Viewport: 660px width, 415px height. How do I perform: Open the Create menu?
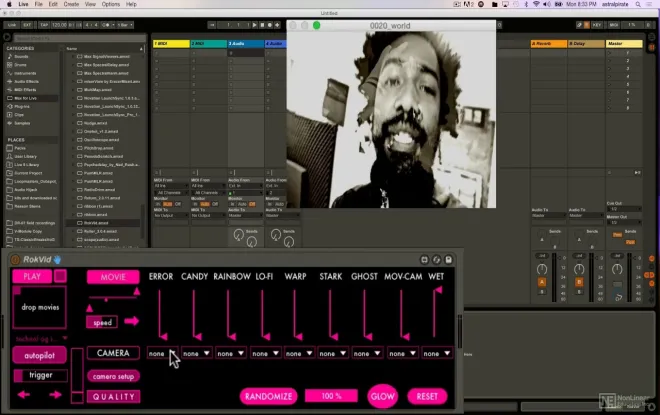coord(71,4)
